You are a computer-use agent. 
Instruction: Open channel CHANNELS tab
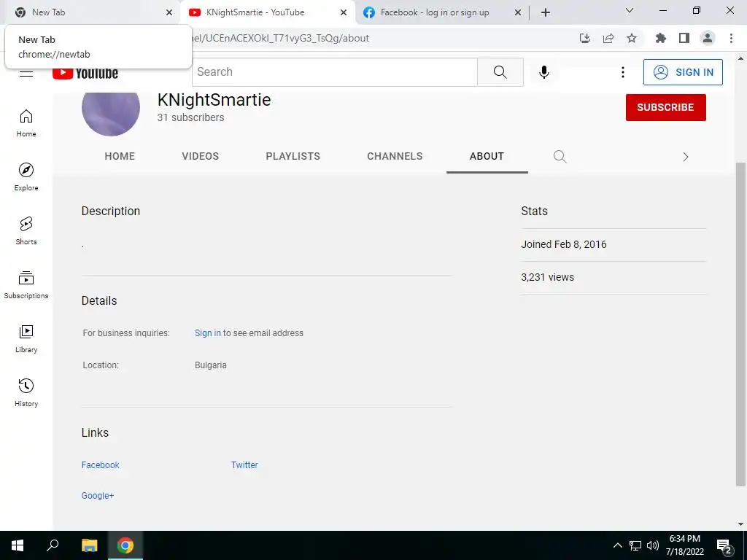395,156
